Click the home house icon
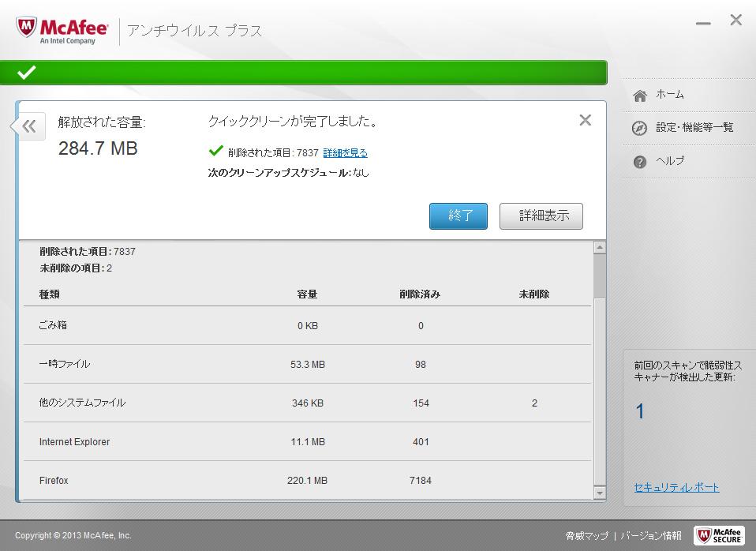 pyautogui.click(x=640, y=96)
